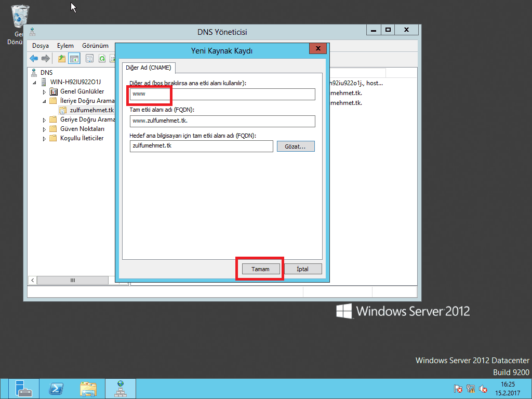This screenshot has width=532, height=399.
Task: Select the Koşullu İleticiler tree label
Action: tap(82, 138)
